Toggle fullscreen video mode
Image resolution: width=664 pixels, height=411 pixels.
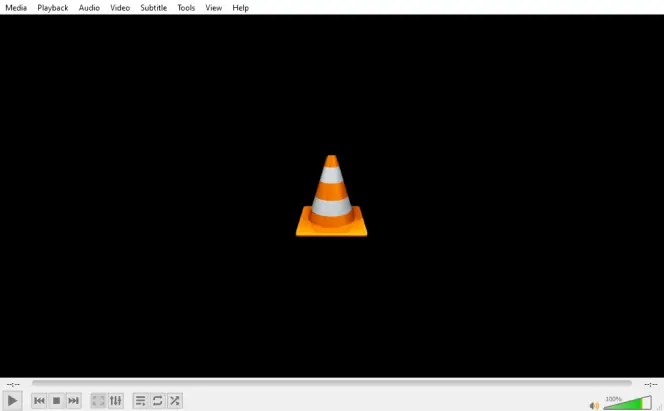[x=98, y=400]
